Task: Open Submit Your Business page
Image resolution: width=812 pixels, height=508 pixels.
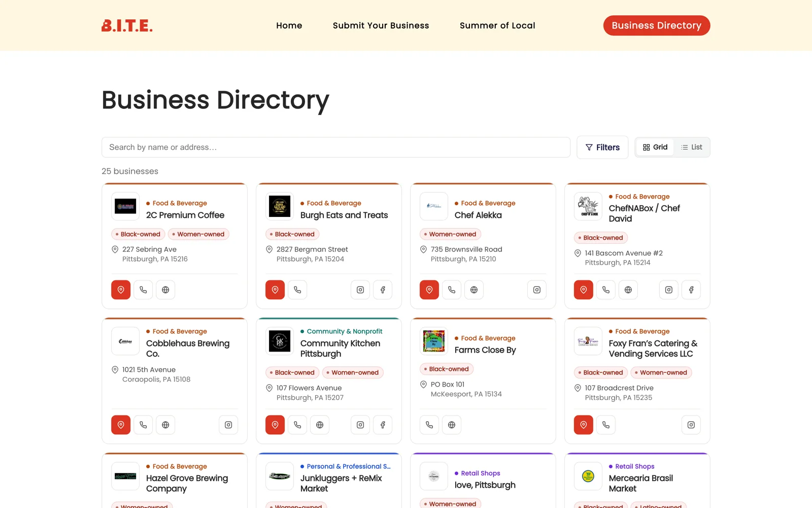Action: point(381,25)
